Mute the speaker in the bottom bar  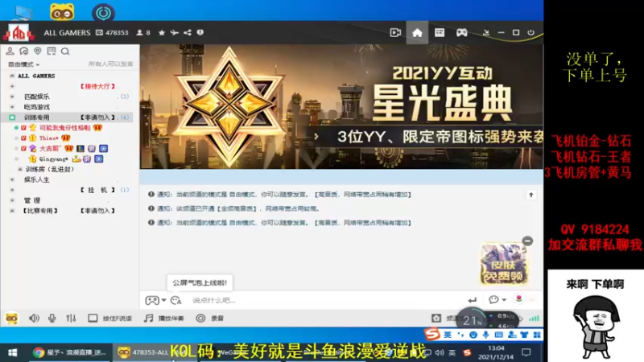coord(34,318)
